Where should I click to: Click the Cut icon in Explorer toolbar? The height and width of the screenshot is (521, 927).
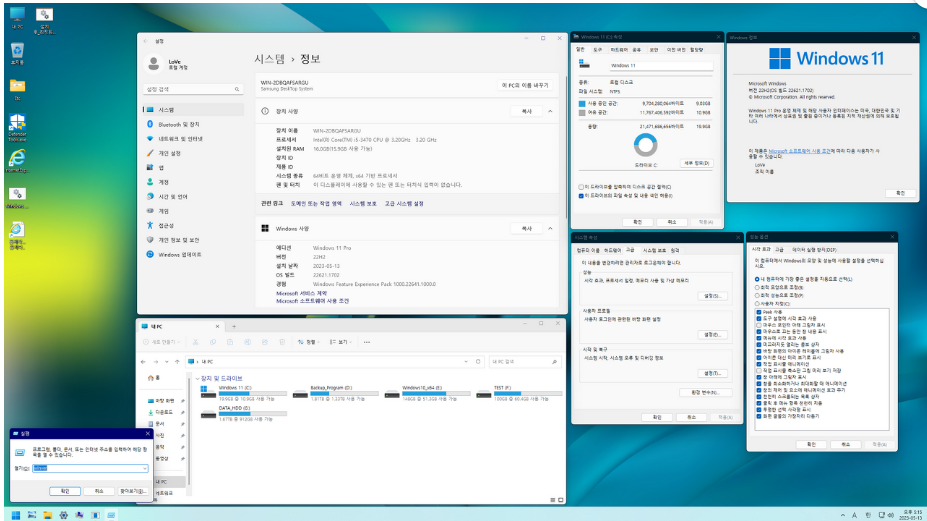pyautogui.click(x=195, y=342)
